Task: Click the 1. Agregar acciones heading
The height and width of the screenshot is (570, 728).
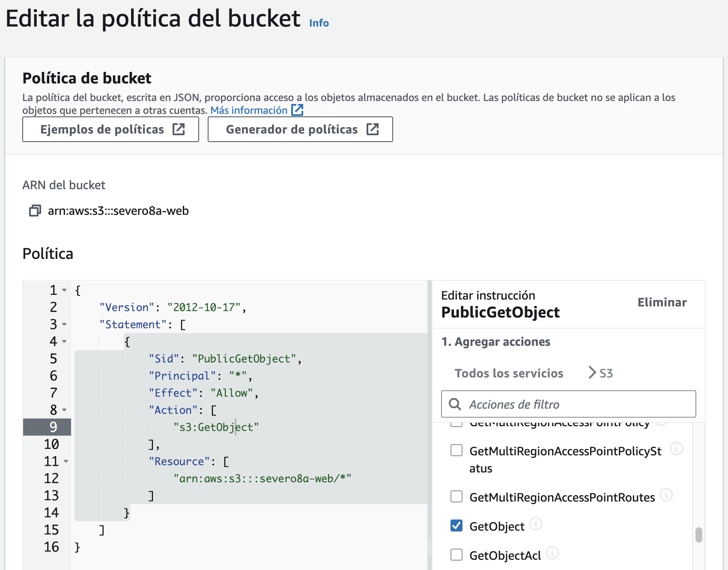Action: click(x=496, y=341)
